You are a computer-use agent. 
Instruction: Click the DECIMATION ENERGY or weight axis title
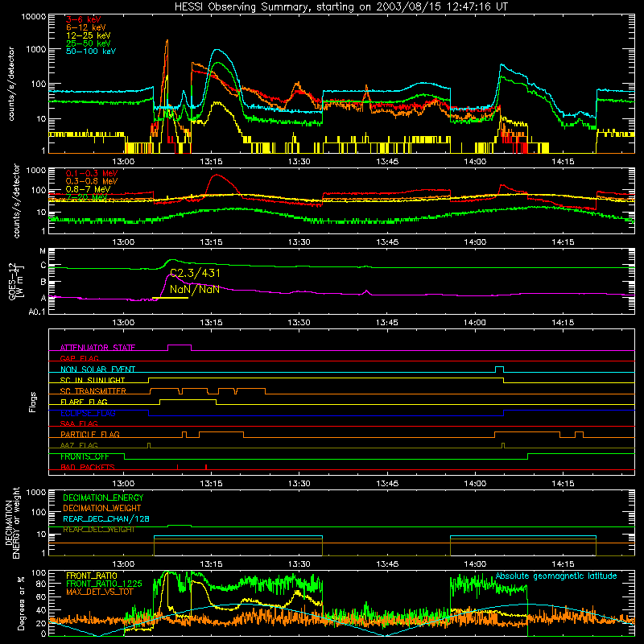click(x=12, y=523)
